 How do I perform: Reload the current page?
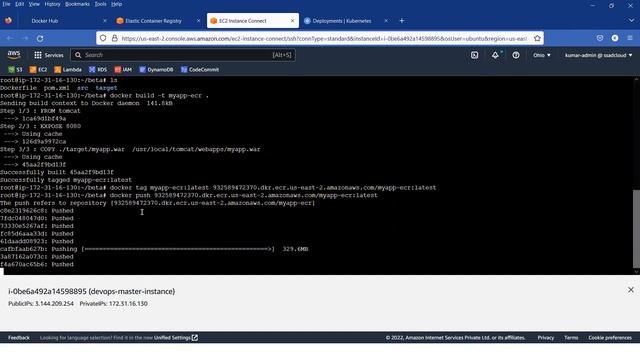40,38
